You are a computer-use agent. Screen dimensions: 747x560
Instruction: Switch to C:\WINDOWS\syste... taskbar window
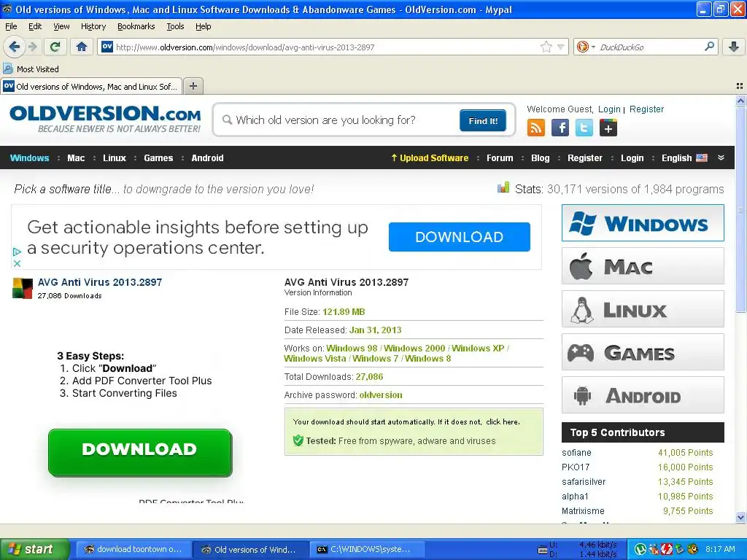367,549
